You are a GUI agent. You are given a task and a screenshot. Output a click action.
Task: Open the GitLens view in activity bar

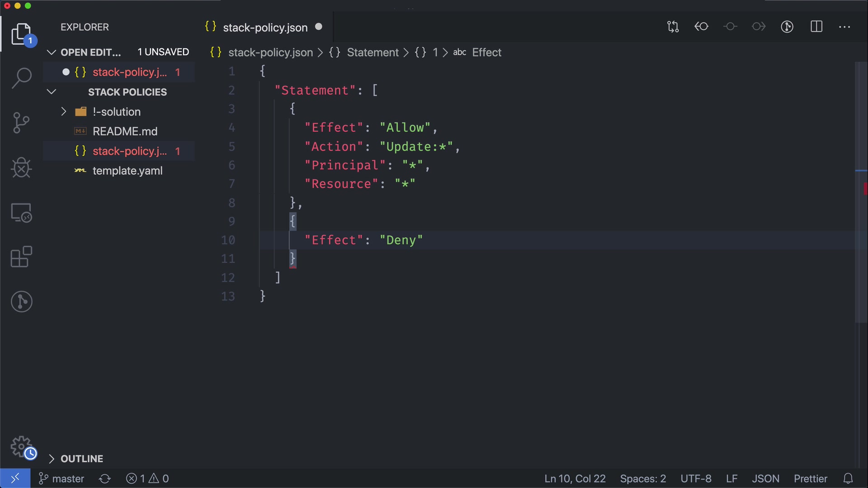(21, 301)
